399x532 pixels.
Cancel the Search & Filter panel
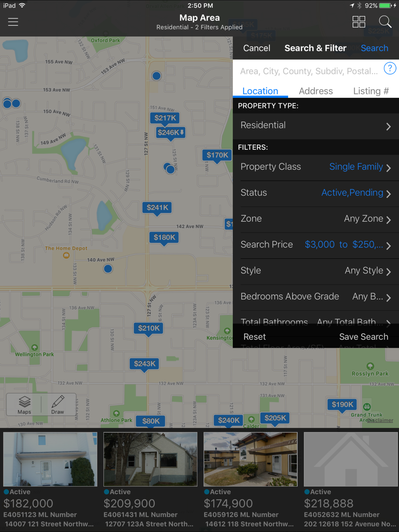pos(257,48)
